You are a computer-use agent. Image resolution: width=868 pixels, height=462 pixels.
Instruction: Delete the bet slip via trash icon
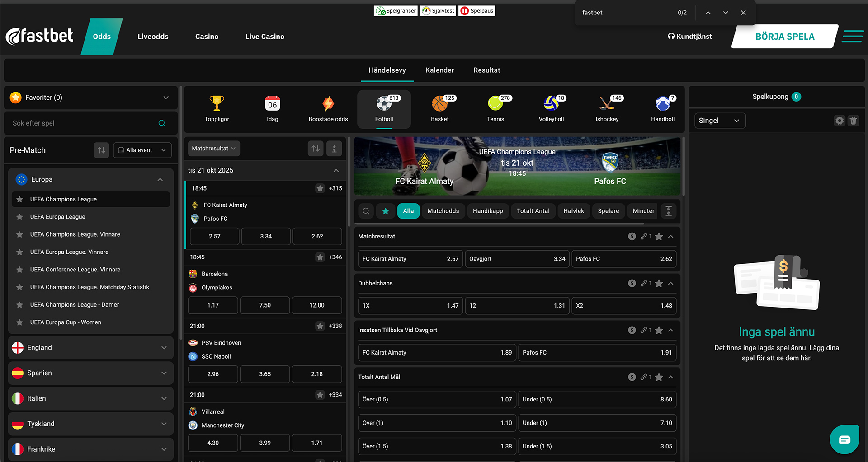854,121
